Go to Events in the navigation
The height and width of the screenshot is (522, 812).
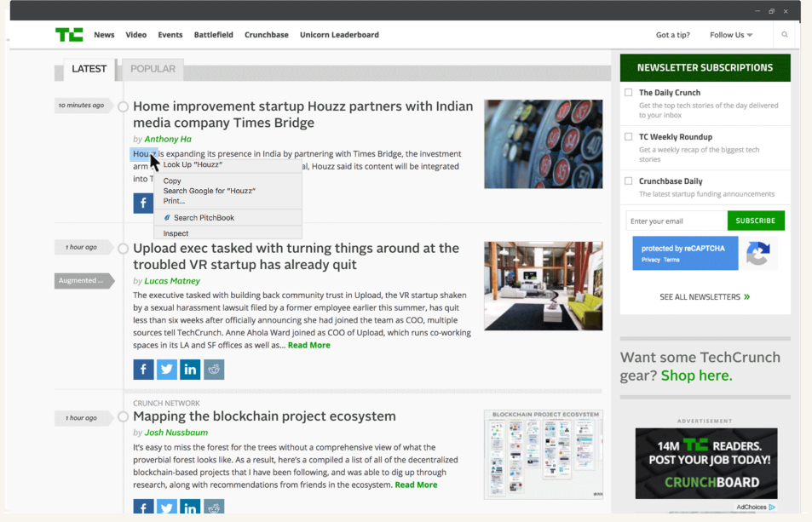click(x=170, y=35)
